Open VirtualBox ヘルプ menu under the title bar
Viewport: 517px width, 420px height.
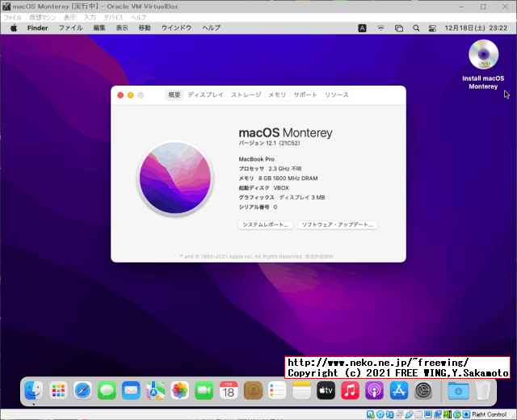(x=138, y=18)
